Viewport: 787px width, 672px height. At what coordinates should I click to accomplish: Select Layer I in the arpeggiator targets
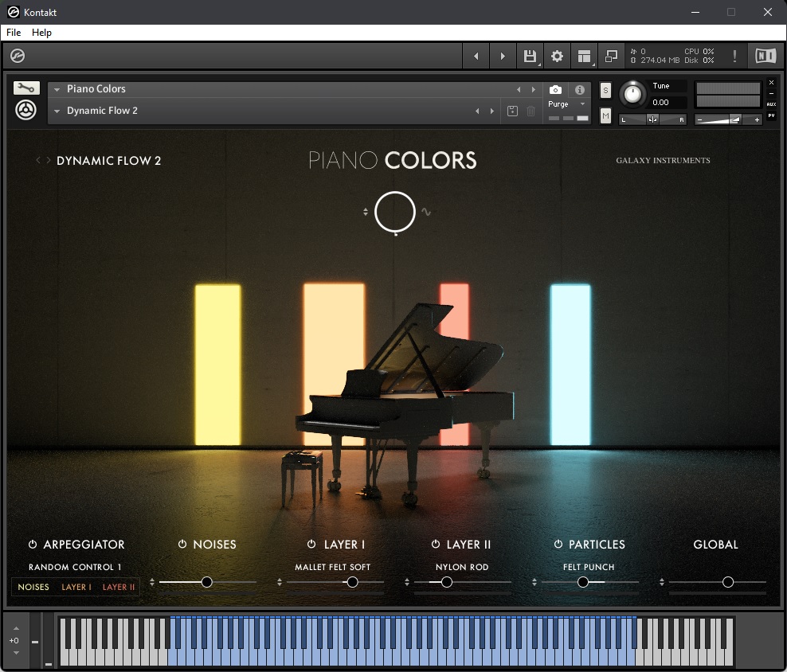pos(76,587)
